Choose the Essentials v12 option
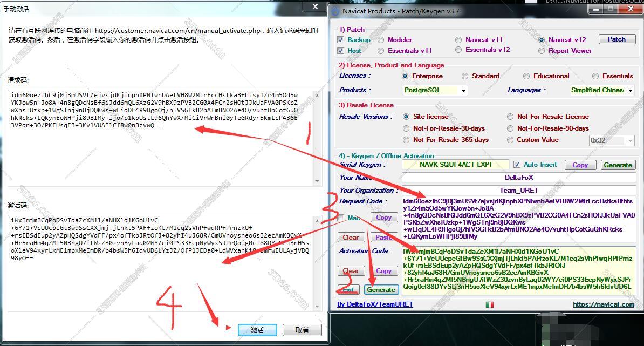 click(x=458, y=50)
